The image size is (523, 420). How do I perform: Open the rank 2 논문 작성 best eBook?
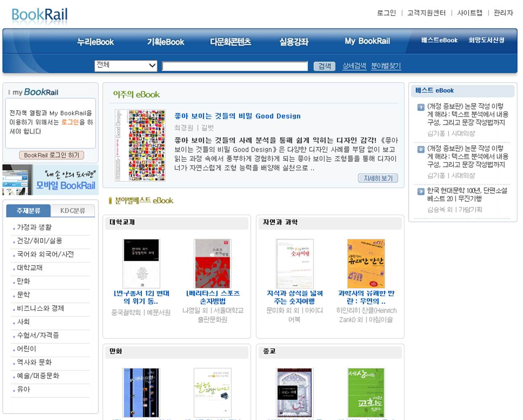pos(468,156)
